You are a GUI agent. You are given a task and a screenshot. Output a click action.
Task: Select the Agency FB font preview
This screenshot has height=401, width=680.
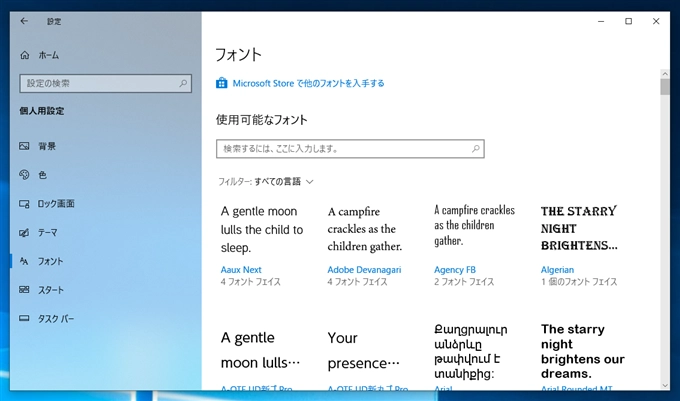474,225
